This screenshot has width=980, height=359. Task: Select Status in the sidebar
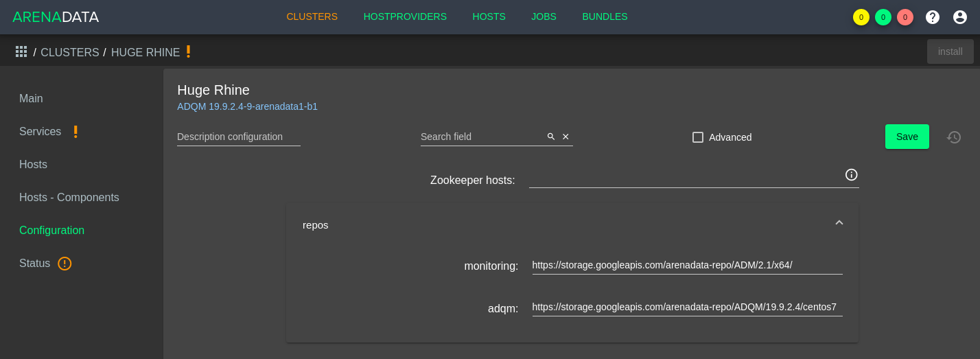(x=35, y=264)
